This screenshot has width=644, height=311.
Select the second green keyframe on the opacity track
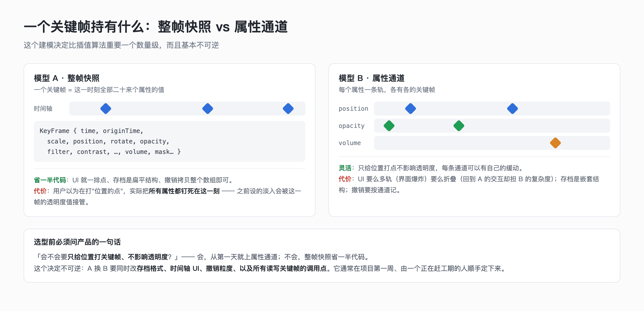[x=459, y=126]
